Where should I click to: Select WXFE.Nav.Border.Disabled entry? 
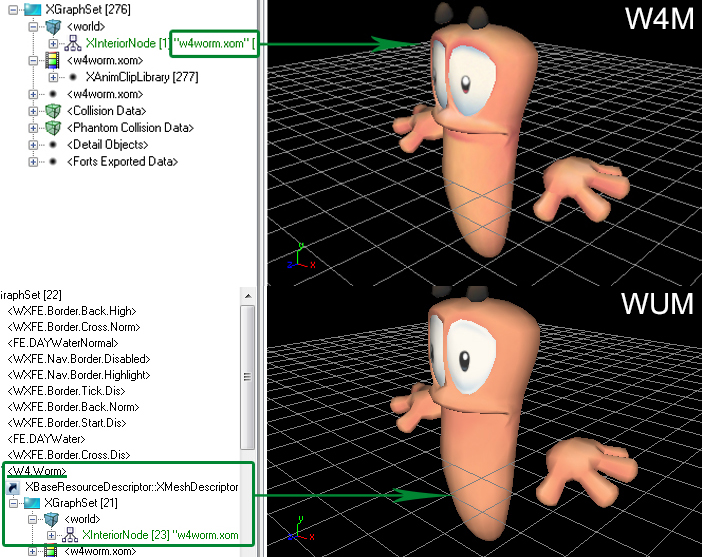pyautogui.click(x=79, y=359)
